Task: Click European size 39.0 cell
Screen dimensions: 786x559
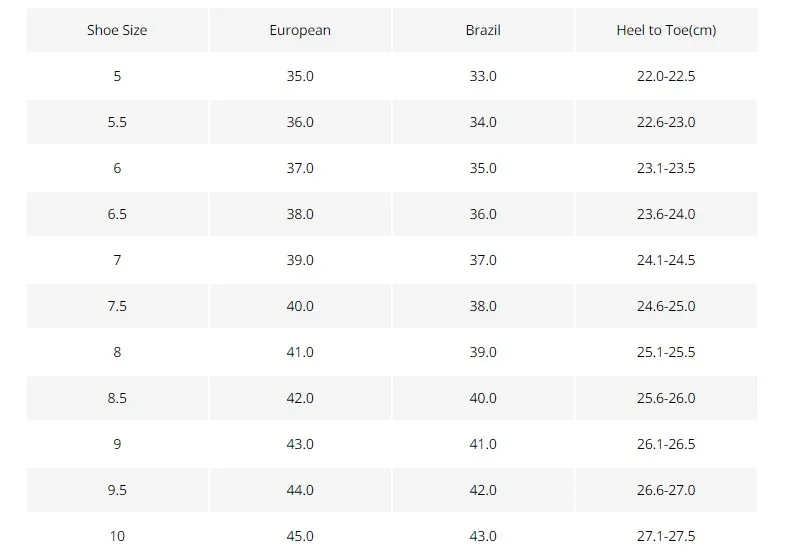Action: pyautogui.click(x=300, y=260)
